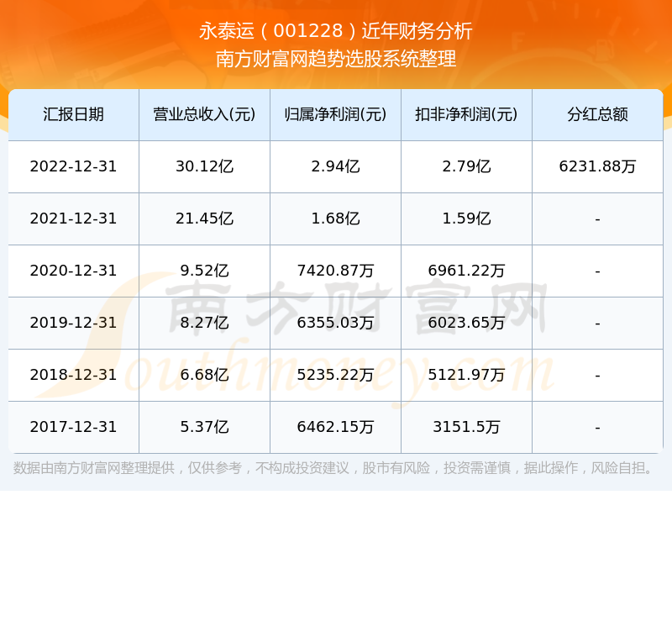This screenshot has width=672, height=637.
Task: Select the 2019-12-31 date cell
Action: point(73,323)
